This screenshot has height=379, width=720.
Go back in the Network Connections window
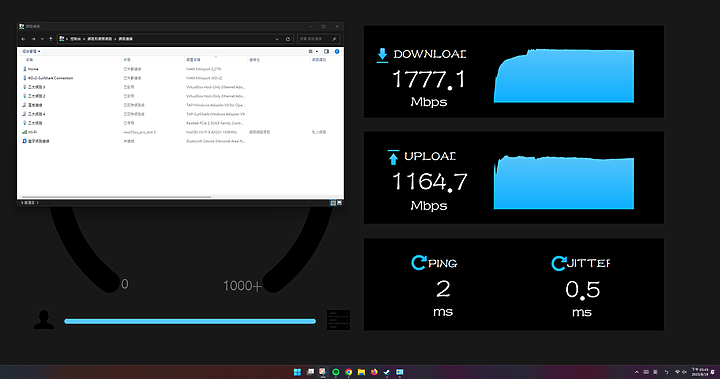pyautogui.click(x=23, y=39)
